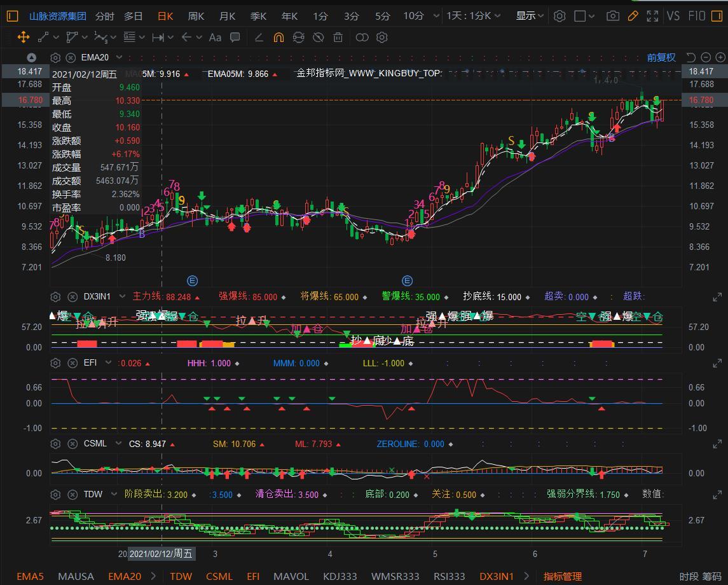The image size is (728, 585).
Task: Select the arrow drawing tool
Action: pyautogui.click(x=187, y=37)
